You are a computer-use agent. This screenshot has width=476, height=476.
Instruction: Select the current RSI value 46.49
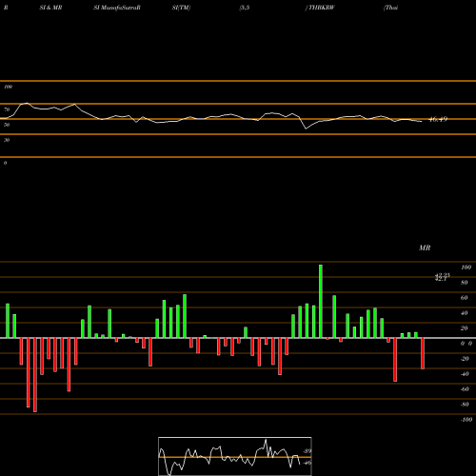[438, 119]
